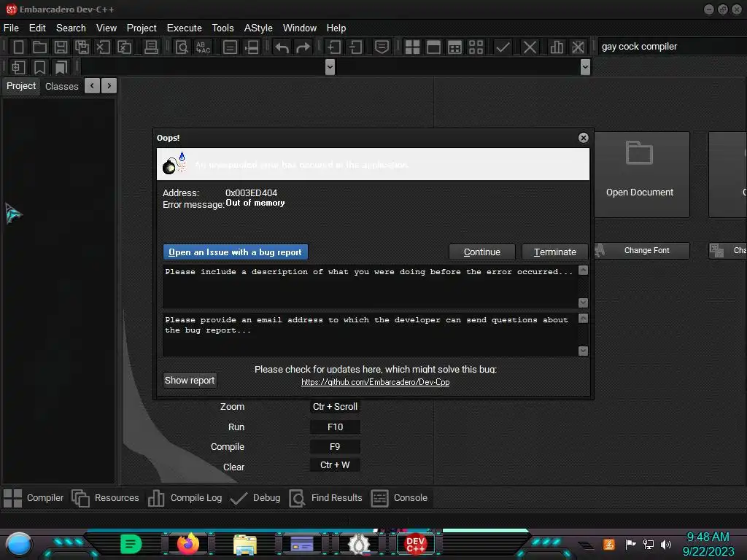Click the Debug checkmark icon in toolbar

(503, 47)
